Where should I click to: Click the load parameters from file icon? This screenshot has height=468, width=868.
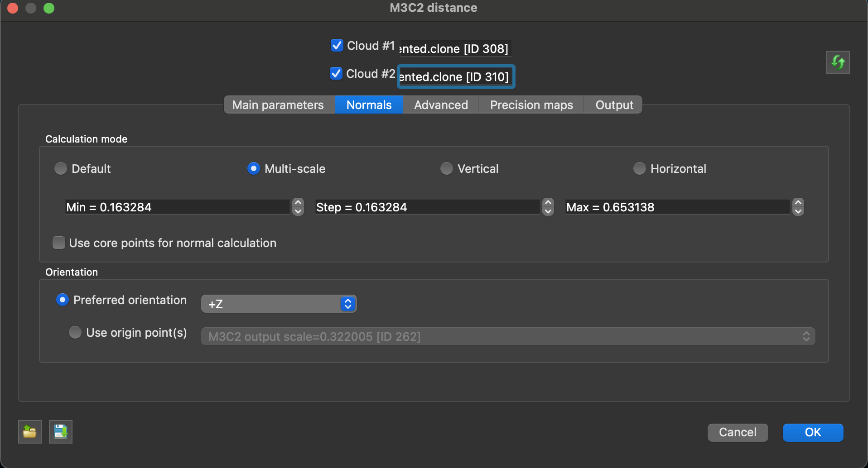click(30, 432)
